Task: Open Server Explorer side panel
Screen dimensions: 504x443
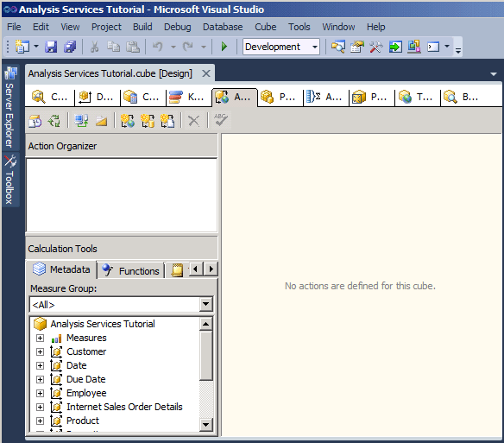Action: tap(9, 107)
